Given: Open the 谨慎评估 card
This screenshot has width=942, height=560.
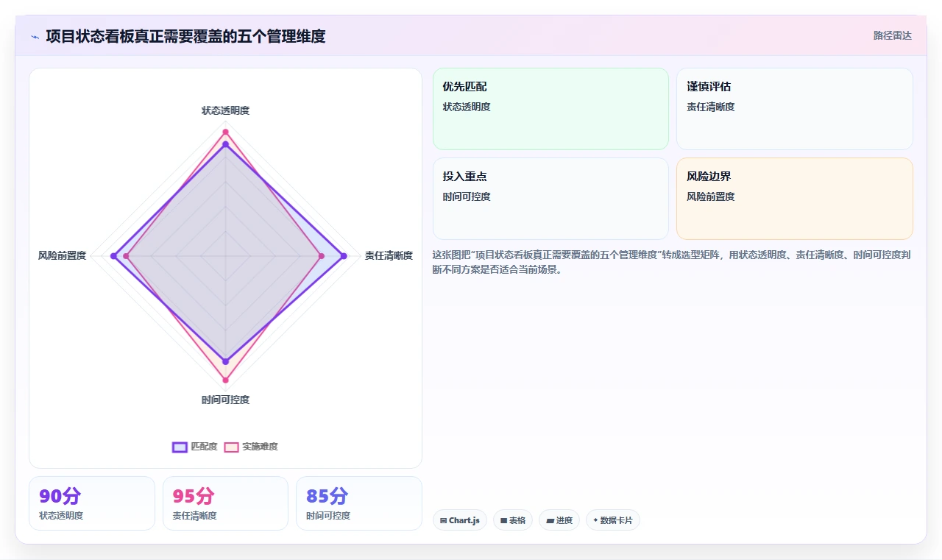Looking at the screenshot, I should 795,109.
